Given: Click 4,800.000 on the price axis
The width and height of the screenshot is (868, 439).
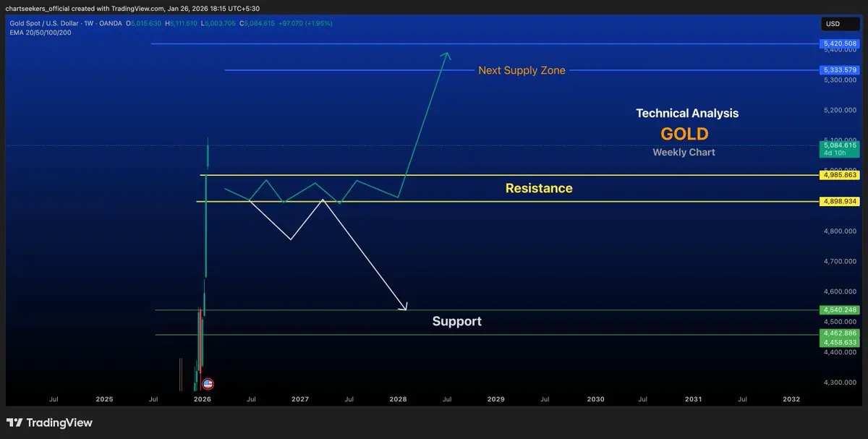Looking at the screenshot, I should click(x=839, y=231).
